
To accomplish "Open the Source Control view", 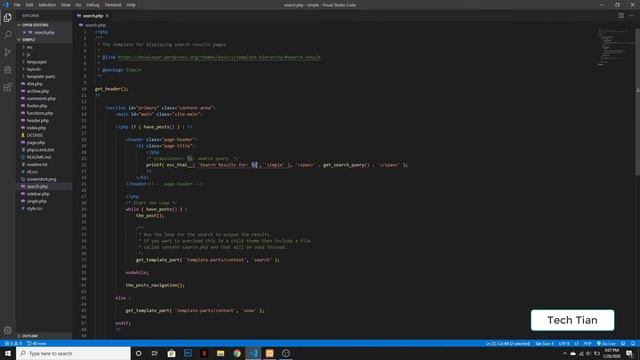I will (8, 52).
